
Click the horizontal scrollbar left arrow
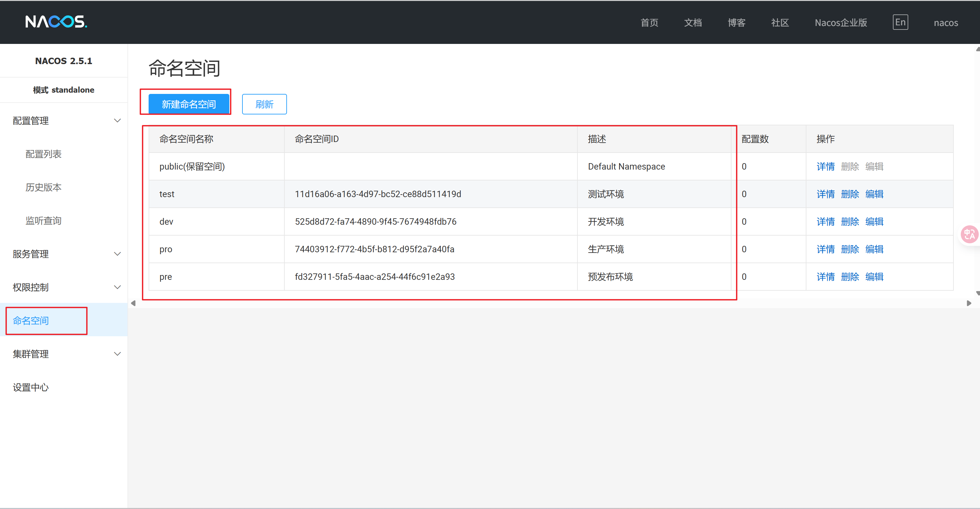tap(133, 303)
